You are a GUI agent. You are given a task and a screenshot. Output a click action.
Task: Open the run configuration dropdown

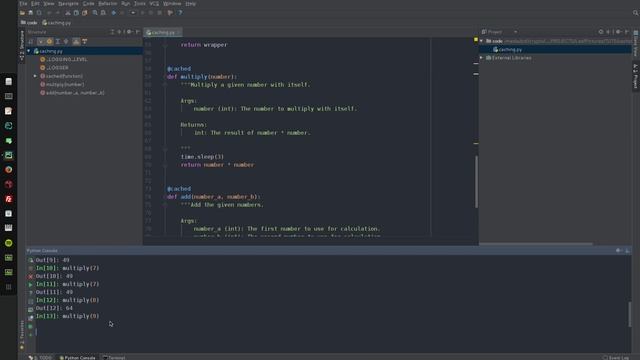tap(133, 13)
